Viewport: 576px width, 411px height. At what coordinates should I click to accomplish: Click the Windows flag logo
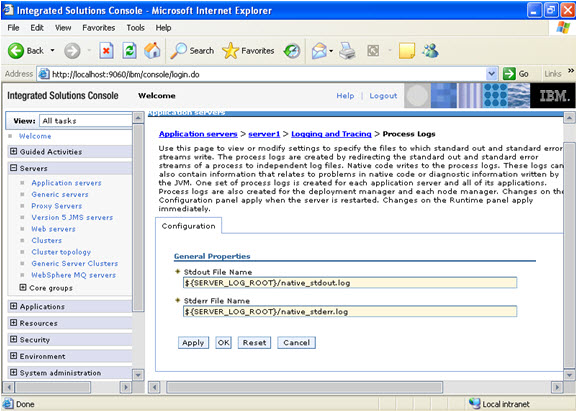[563, 28]
